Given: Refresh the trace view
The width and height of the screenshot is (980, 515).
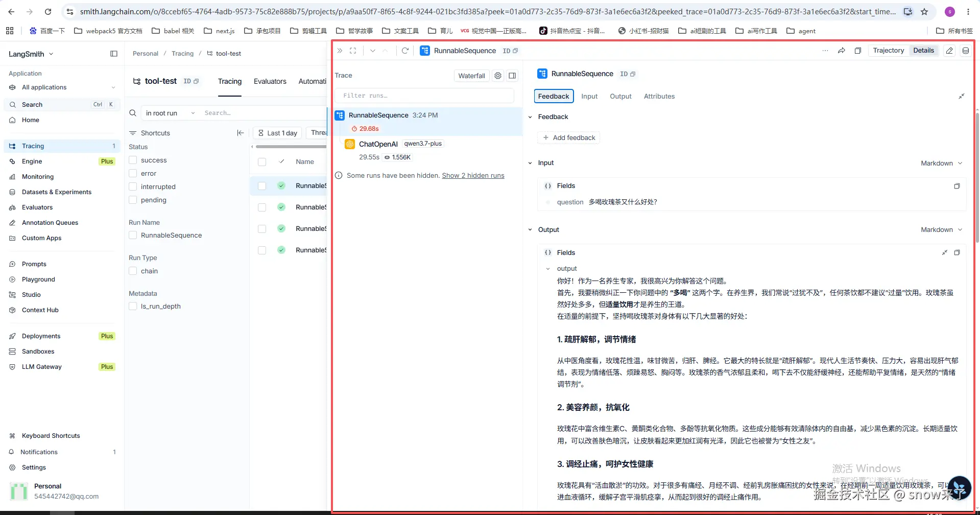Looking at the screenshot, I should pyautogui.click(x=405, y=51).
